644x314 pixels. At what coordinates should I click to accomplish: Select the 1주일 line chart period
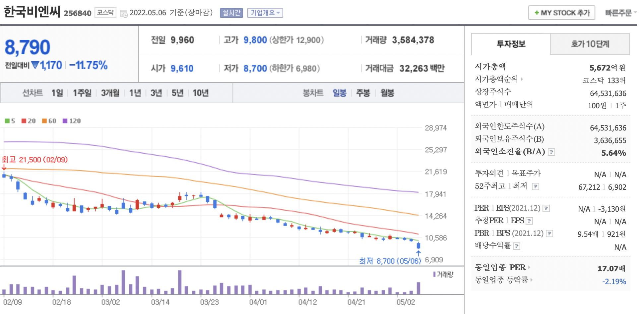(82, 93)
